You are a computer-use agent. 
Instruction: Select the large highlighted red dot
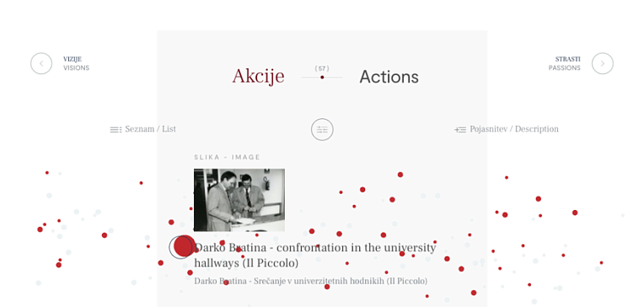[184, 246]
